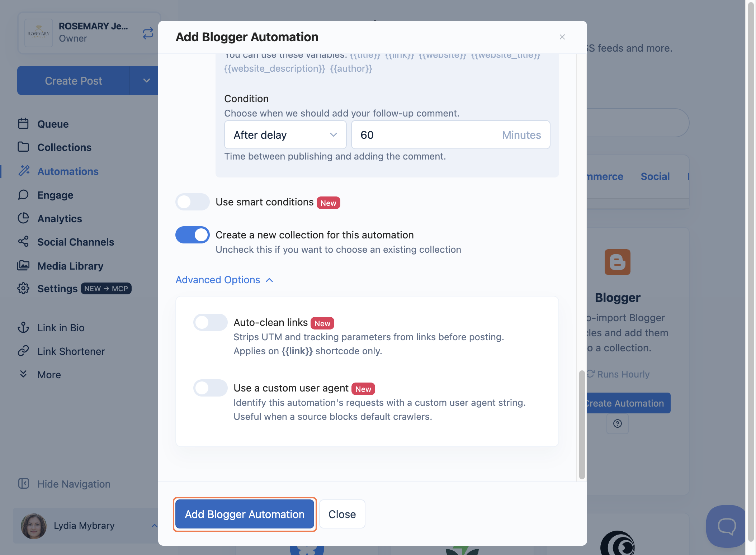This screenshot has width=756, height=555.
Task: Toggle Create a new collection switch
Action: click(x=193, y=235)
